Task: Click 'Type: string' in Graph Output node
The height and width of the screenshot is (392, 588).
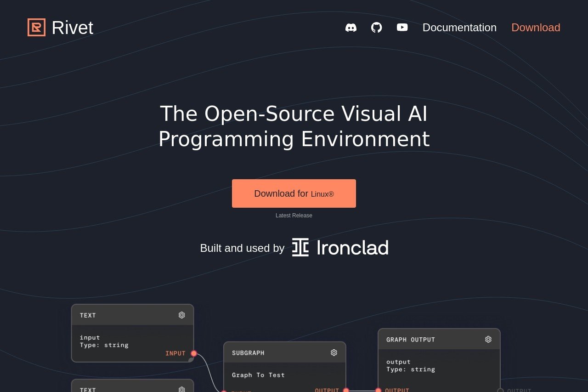Action: (x=411, y=369)
